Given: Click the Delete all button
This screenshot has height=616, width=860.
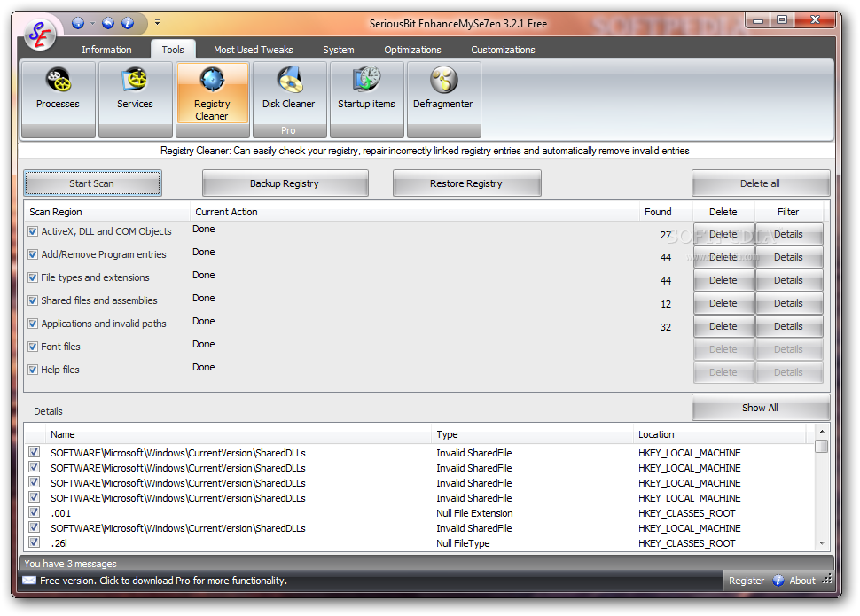Looking at the screenshot, I should [760, 183].
